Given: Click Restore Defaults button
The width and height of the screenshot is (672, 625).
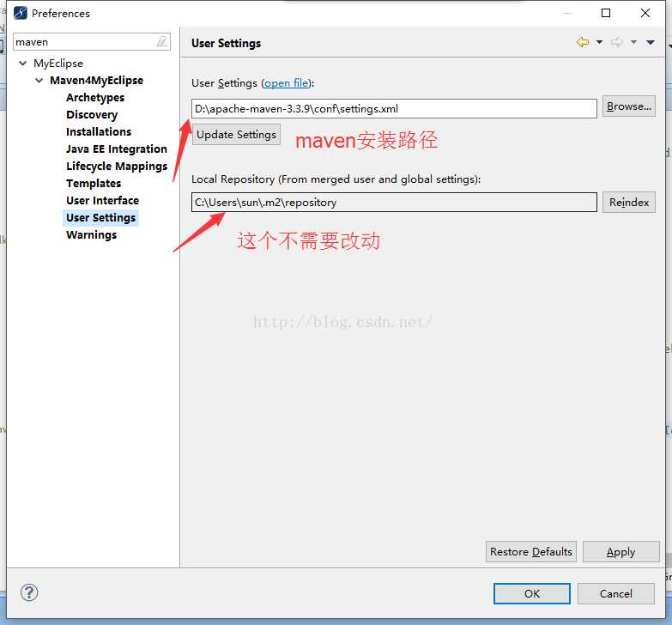Looking at the screenshot, I should pyautogui.click(x=531, y=552).
